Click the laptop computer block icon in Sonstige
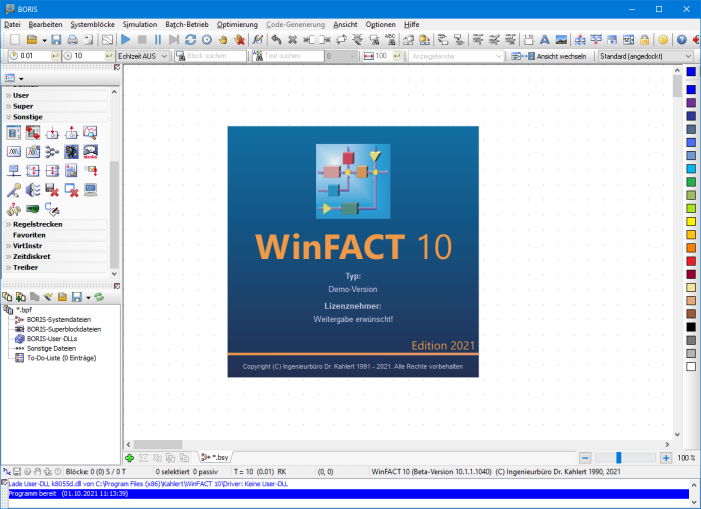The width and height of the screenshot is (701, 509). click(x=90, y=190)
